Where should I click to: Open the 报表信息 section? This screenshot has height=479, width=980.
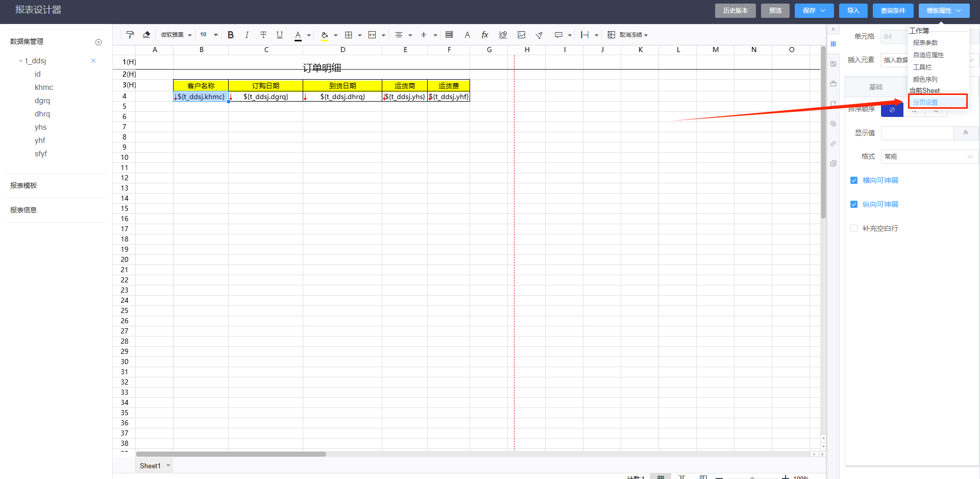[x=23, y=210]
